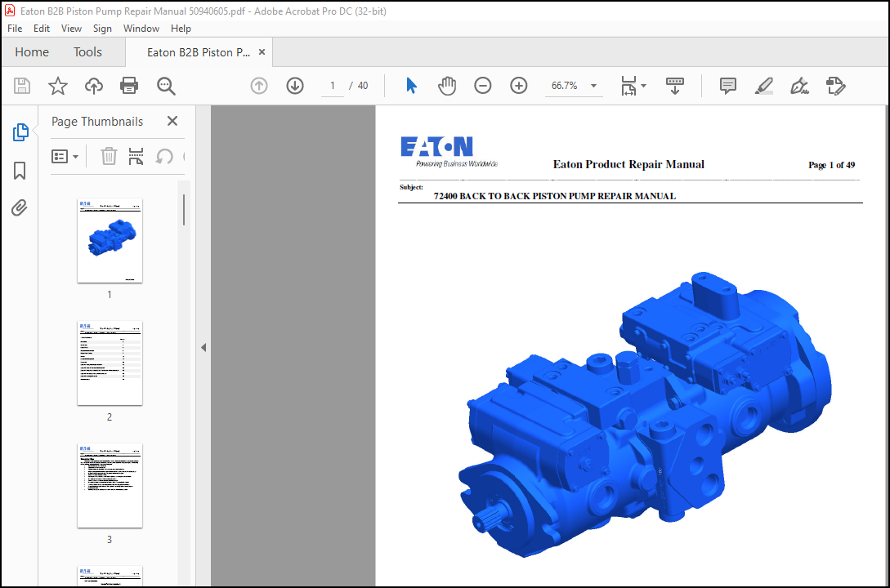Select the Highlight text pen tool
The height and width of the screenshot is (588, 890).
pos(764,86)
